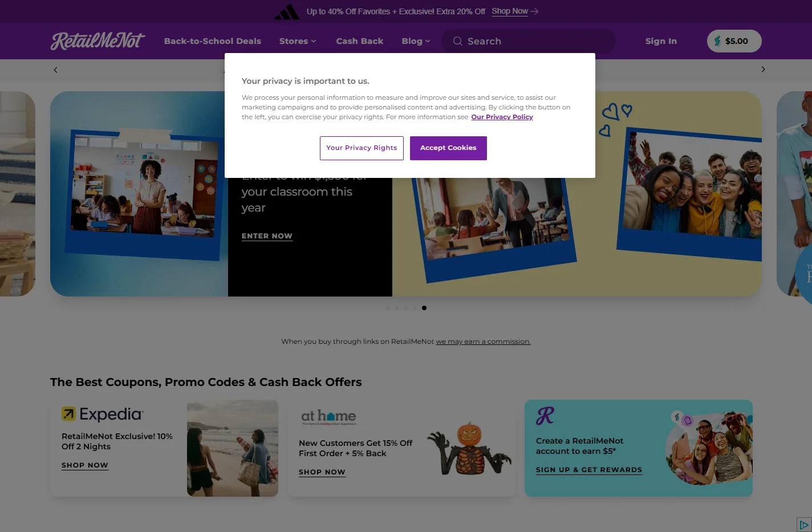Click the pumpkin skeleton decoration image
Viewport: 812px width, 532px height.
click(x=470, y=449)
